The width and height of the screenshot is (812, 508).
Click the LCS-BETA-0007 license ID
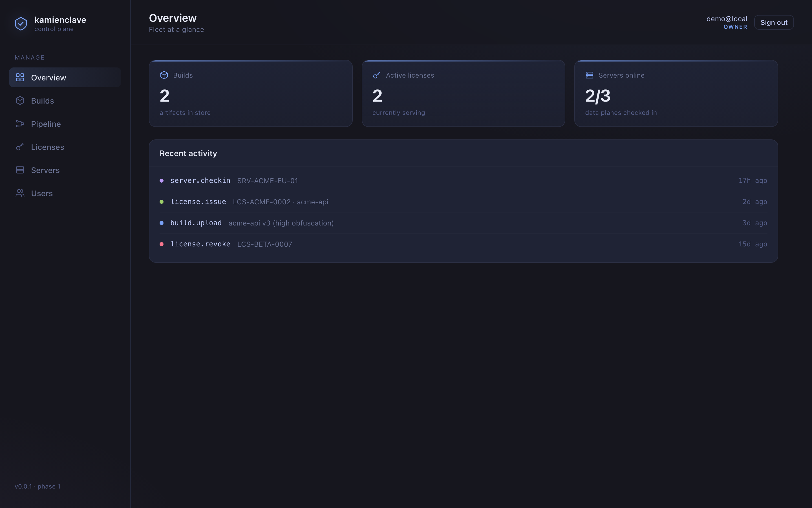click(265, 244)
